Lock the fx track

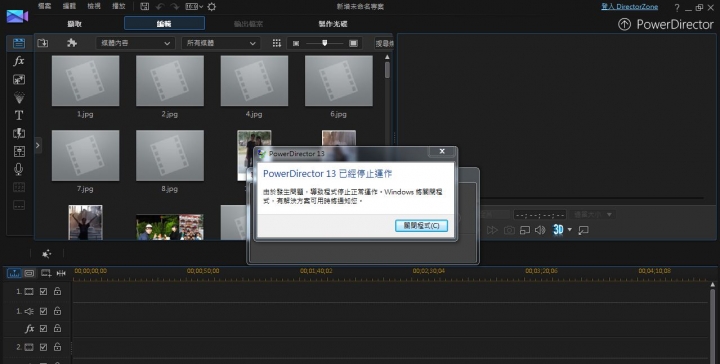point(57,328)
